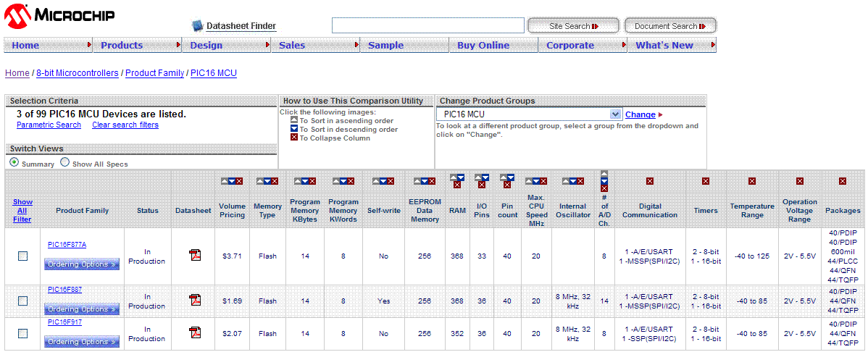The width and height of the screenshot is (868, 352).
Task: Collapse the Volume Pricing column
Action: pyautogui.click(x=238, y=181)
